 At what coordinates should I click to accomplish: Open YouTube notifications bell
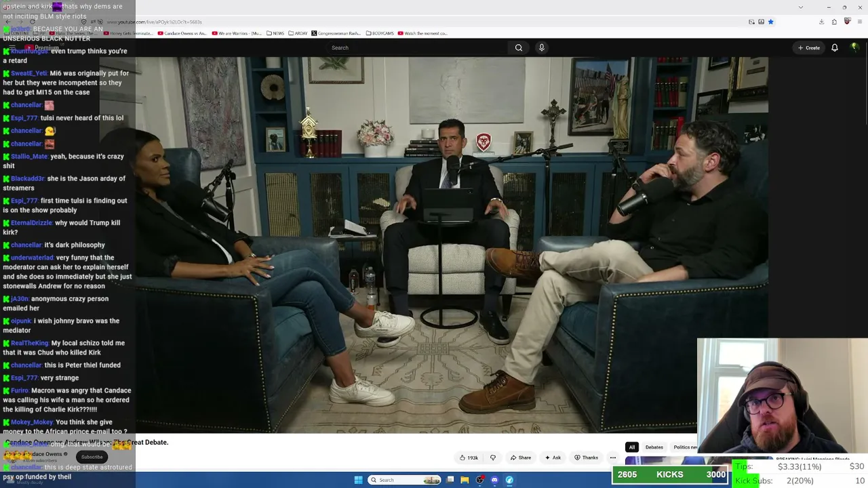coord(835,47)
